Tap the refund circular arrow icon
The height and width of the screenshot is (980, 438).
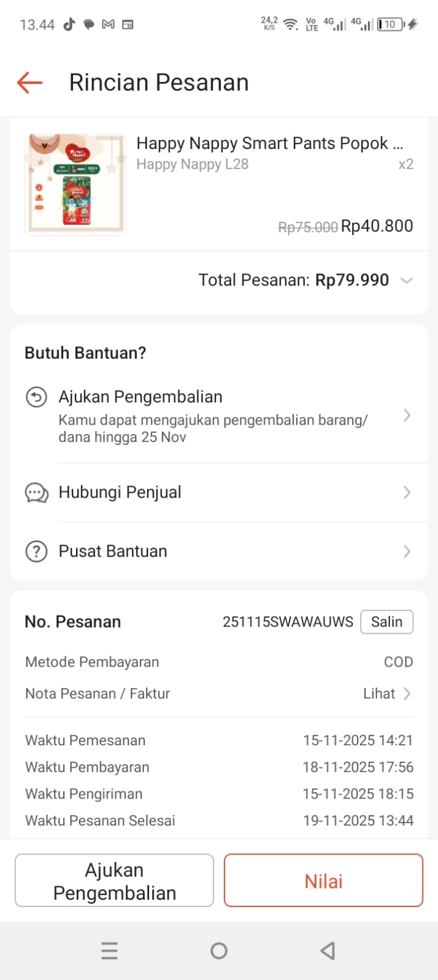click(x=36, y=397)
